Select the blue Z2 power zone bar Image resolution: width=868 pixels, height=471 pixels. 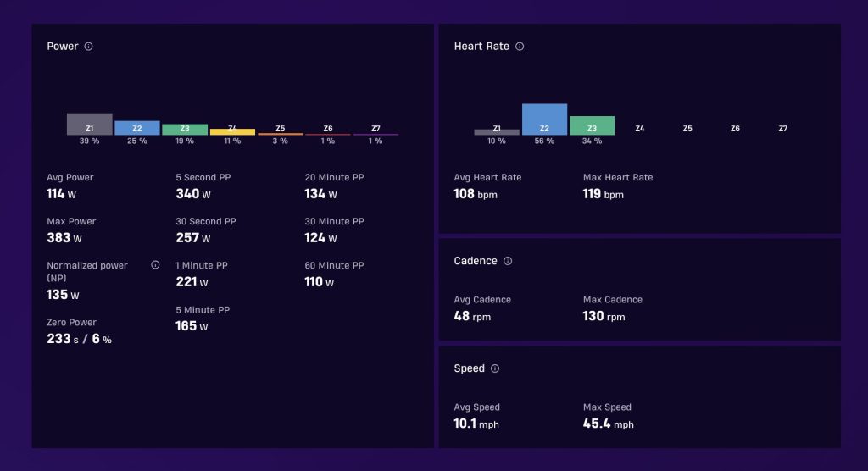(x=137, y=128)
